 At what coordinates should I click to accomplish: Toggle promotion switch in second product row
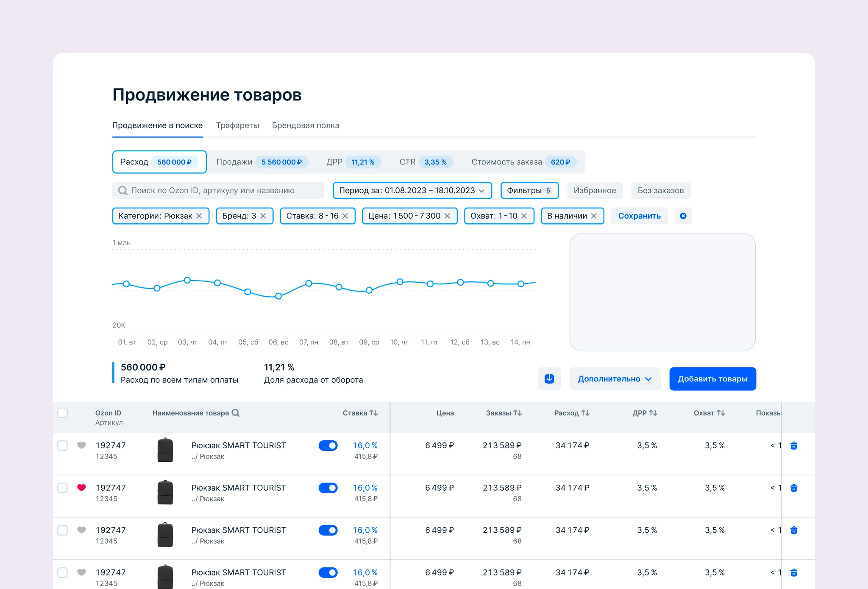tap(328, 488)
